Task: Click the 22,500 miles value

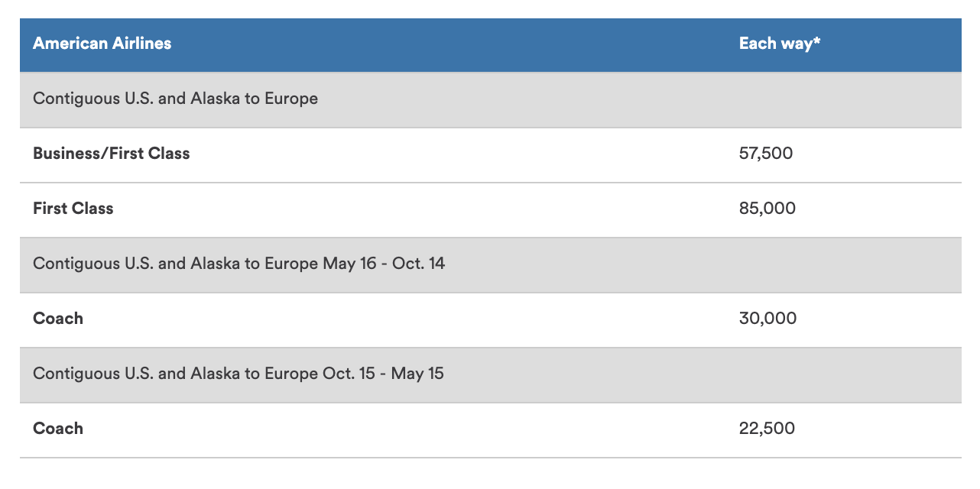Action: coord(767,429)
